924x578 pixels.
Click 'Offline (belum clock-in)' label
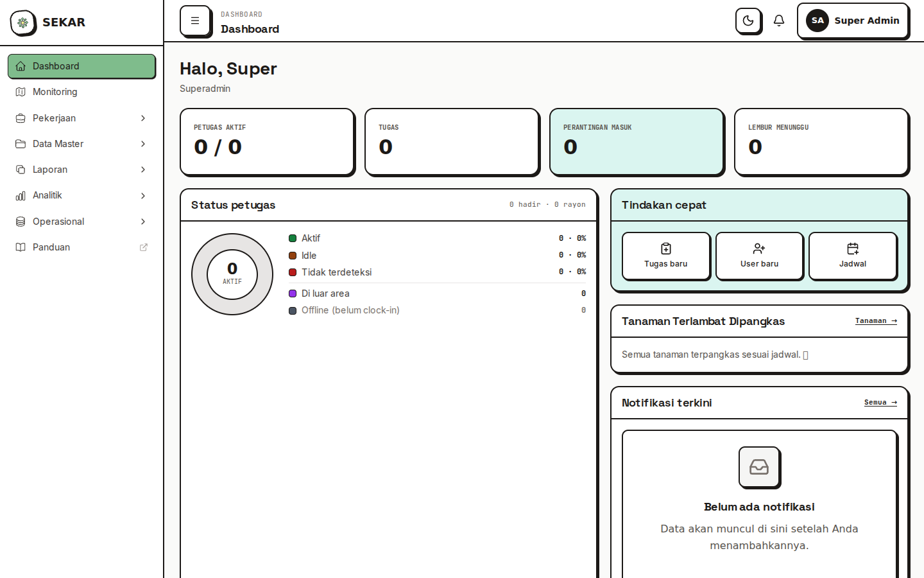tap(350, 310)
